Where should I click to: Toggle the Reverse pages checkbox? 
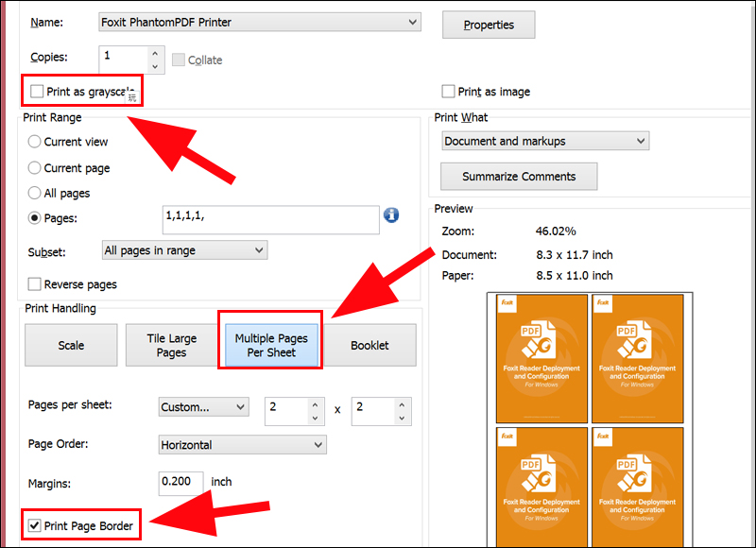34,283
